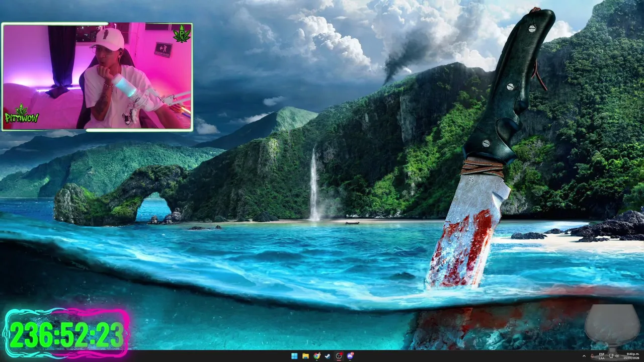Switch to OBS Studio in the taskbar

[x=339, y=356]
